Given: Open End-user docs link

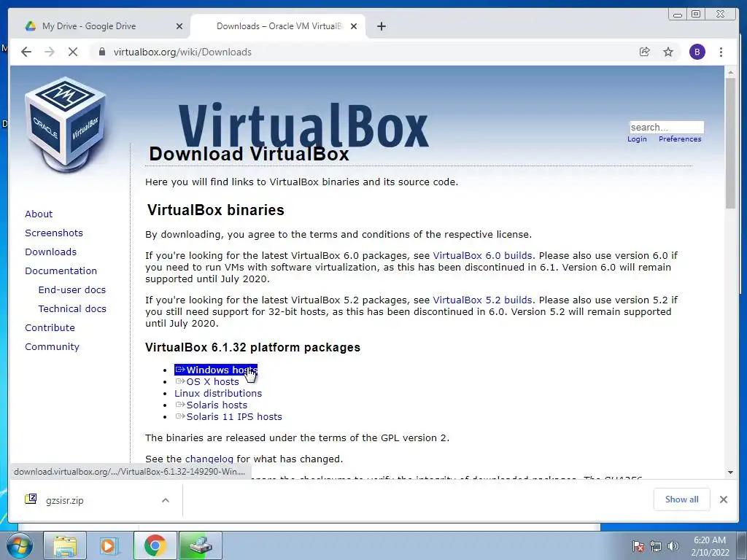Looking at the screenshot, I should [x=72, y=290].
